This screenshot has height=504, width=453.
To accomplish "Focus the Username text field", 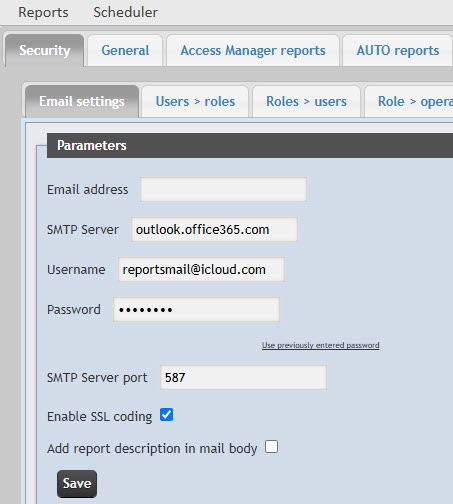I will point(201,269).
